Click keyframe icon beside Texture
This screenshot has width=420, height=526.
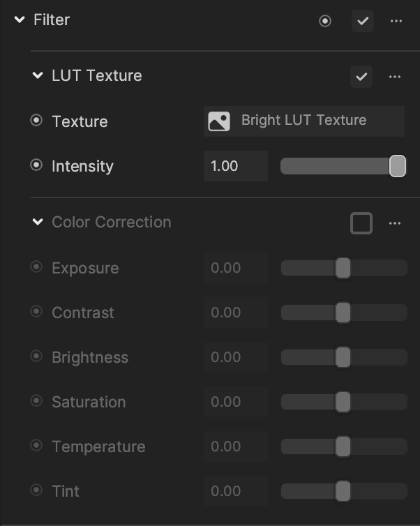click(x=36, y=121)
